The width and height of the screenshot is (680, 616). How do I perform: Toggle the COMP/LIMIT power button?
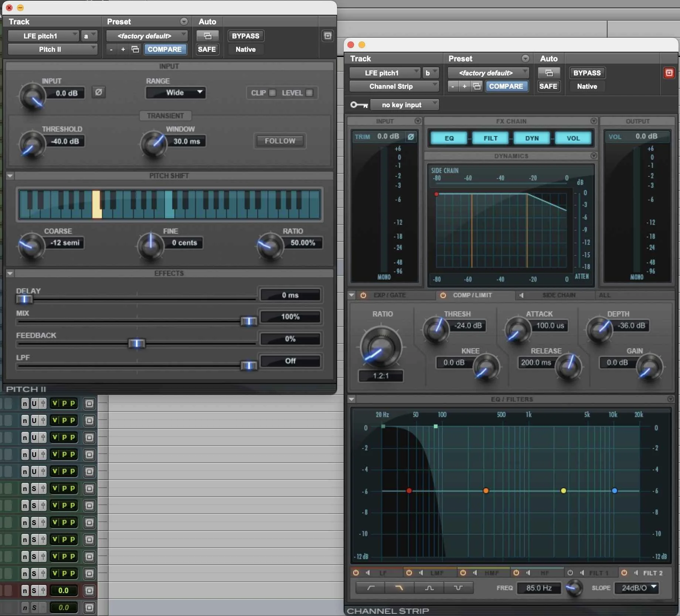(443, 295)
